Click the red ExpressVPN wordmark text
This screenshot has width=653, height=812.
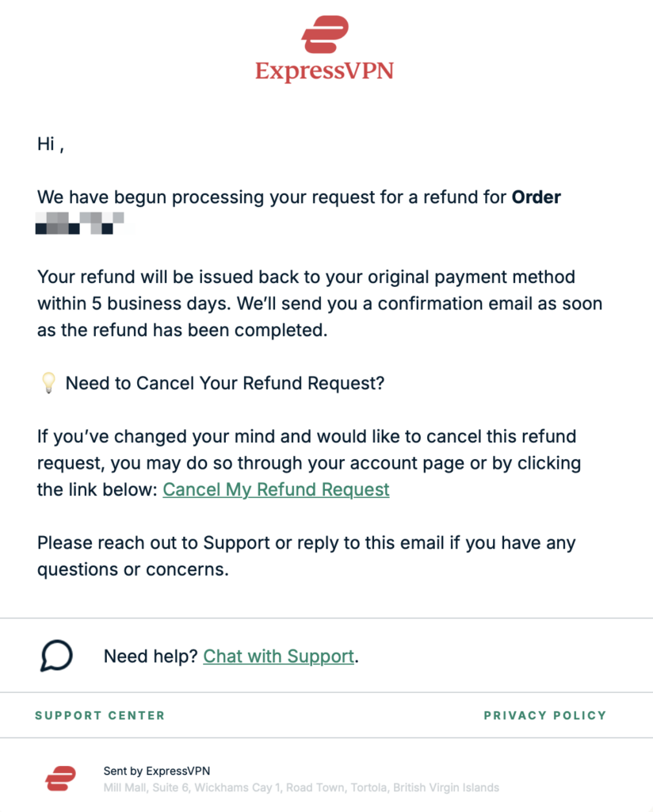(325, 71)
